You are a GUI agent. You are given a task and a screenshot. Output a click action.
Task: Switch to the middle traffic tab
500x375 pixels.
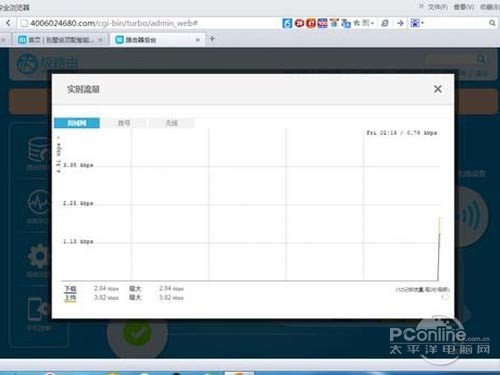[x=124, y=123]
